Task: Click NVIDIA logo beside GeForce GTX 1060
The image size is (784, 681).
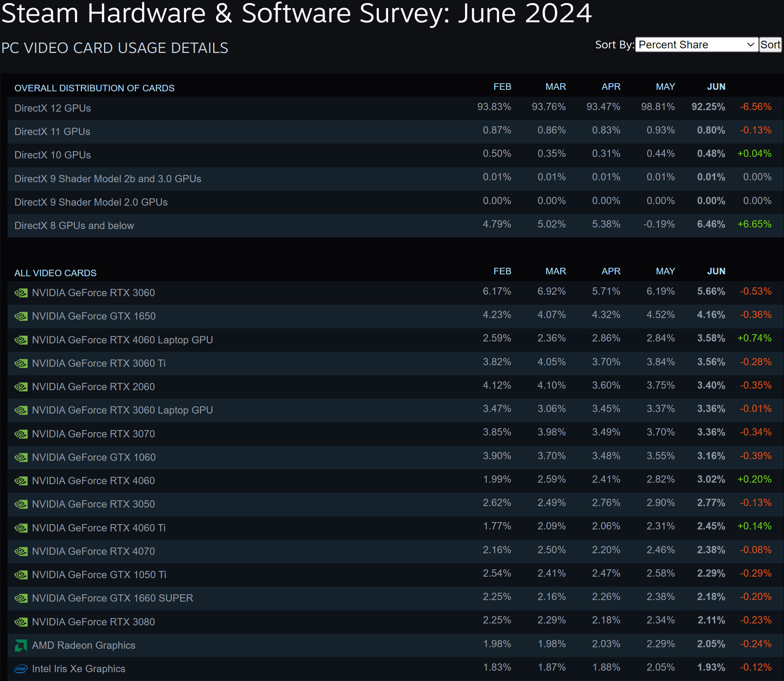Action: pos(21,458)
